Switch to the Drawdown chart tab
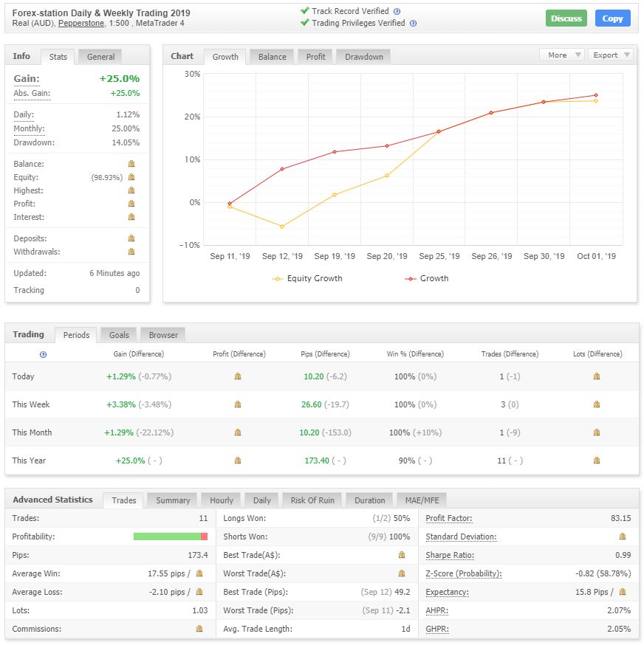 coord(363,57)
